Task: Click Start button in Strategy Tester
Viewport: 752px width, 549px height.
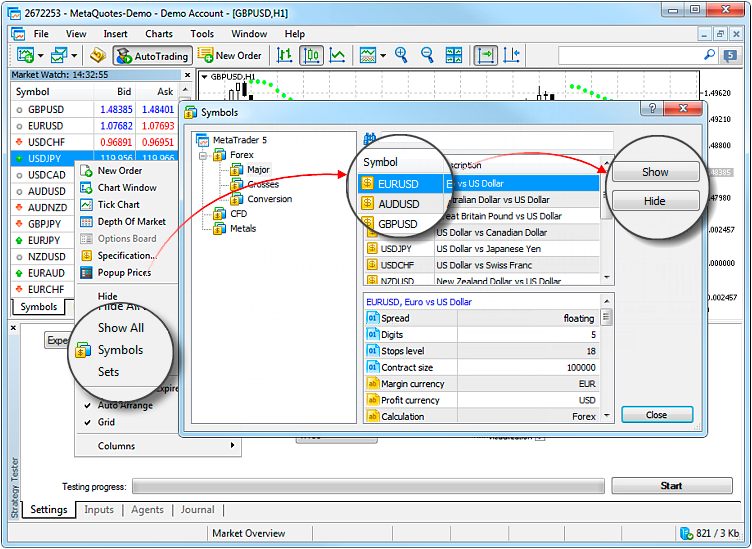Action: (671, 486)
